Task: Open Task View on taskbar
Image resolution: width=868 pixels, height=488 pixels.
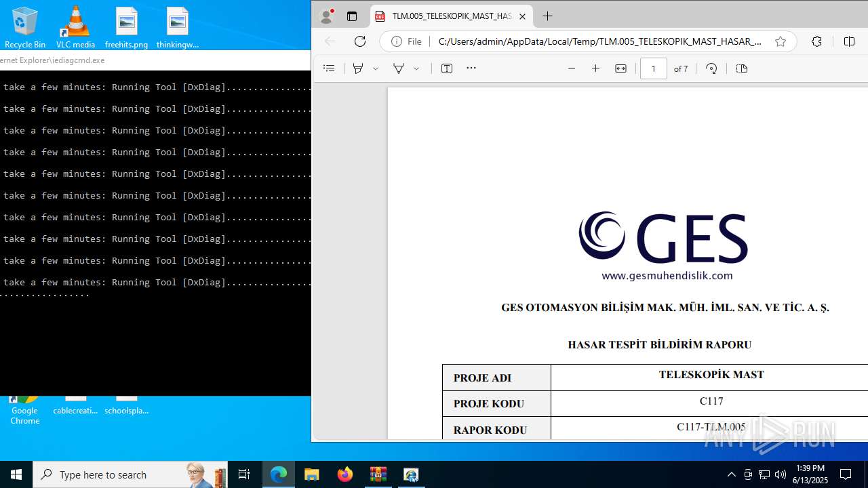Action: [x=244, y=474]
